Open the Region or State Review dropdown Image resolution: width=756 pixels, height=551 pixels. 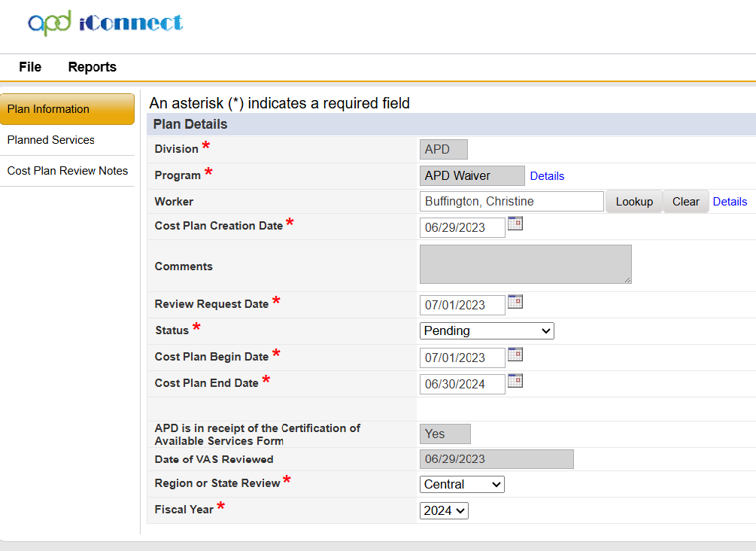coord(462,485)
